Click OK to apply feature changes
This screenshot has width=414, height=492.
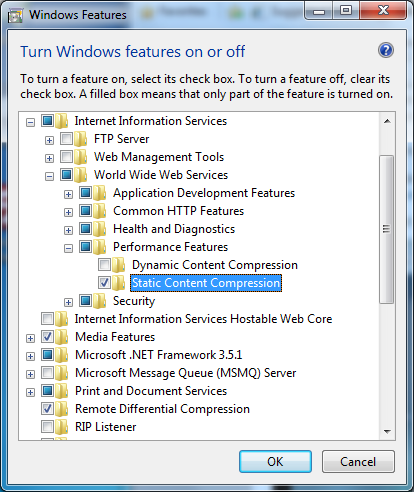coord(275,462)
